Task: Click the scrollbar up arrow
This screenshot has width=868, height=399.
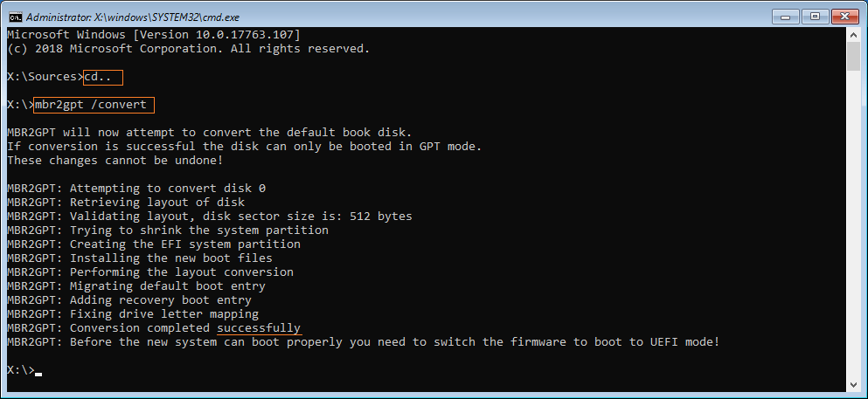Action: click(x=854, y=34)
